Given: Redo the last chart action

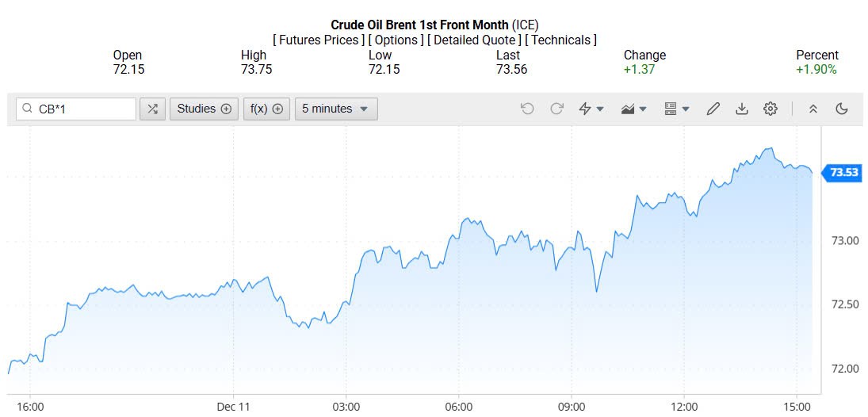Looking at the screenshot, I should pyautogui.click(x=556, y=109).
